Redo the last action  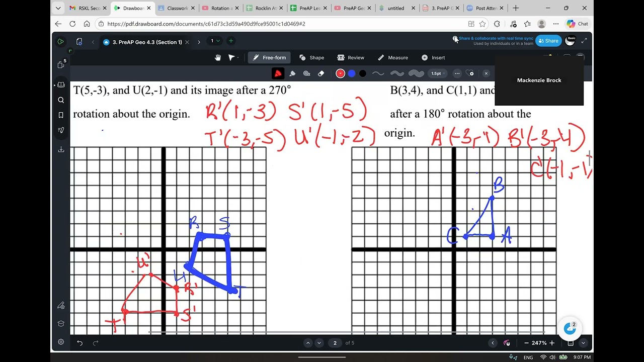[x=96, y=343]
